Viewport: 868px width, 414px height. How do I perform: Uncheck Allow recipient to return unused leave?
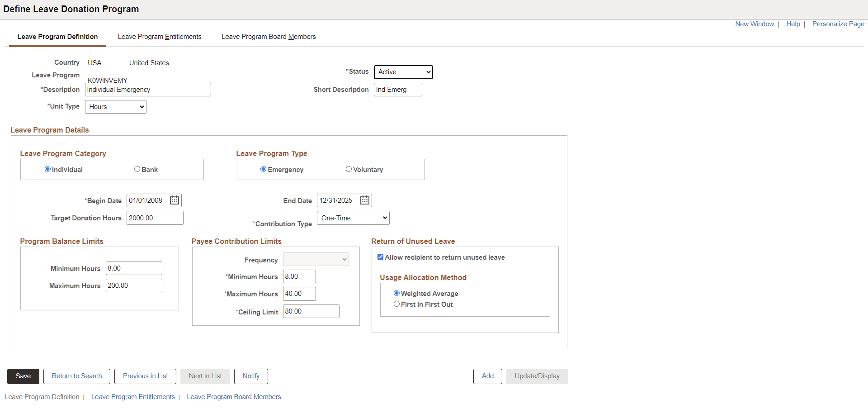(x=380, y=257)
